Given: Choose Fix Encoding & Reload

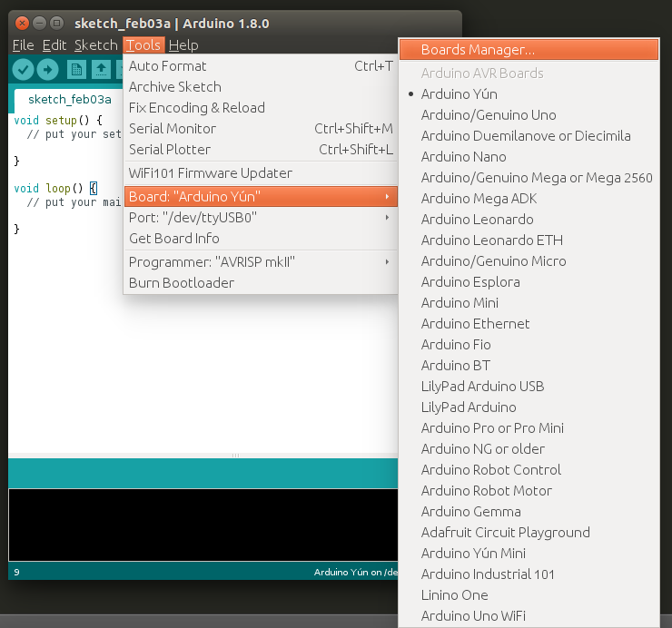Looking at the screenshot, I should pos(261,107).
